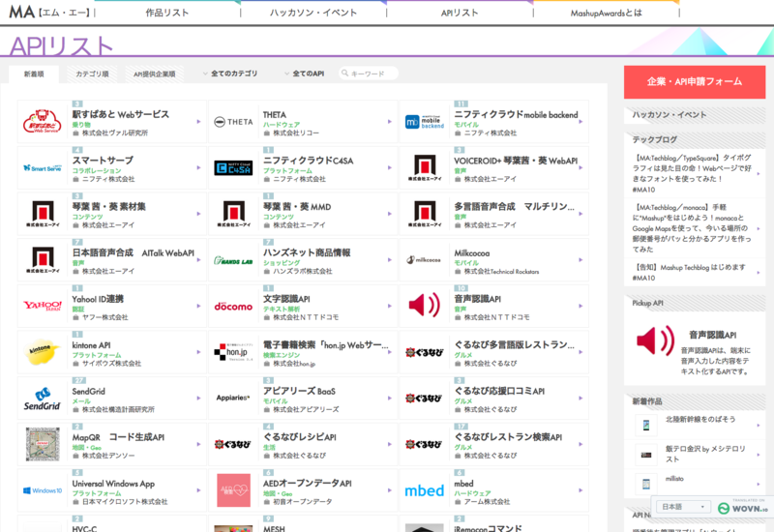Click the phone thumbnail for 北陸新幹線をのばそう

645,425
